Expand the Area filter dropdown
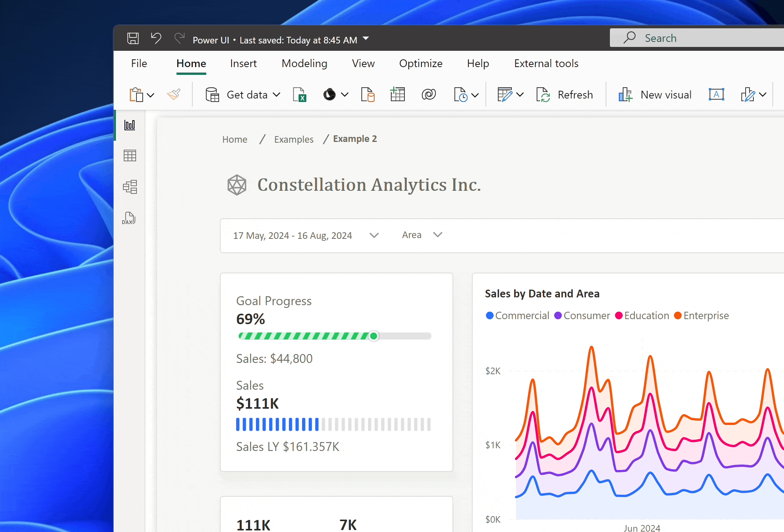 click(x=437, y=235)
